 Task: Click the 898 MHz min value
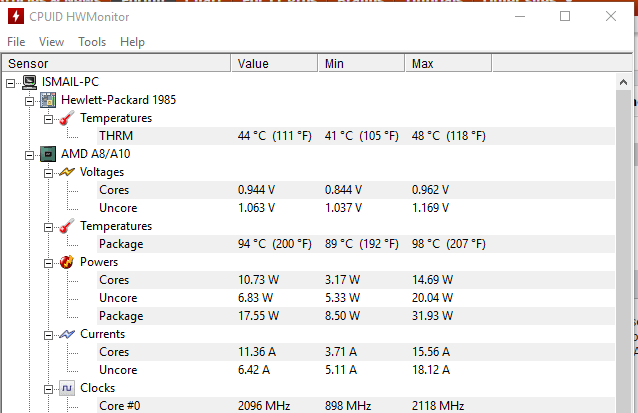coord(348,406)
